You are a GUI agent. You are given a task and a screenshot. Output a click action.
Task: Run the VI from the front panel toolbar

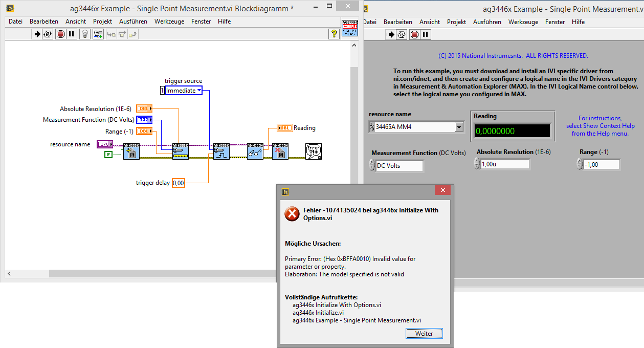coord(390,35)
